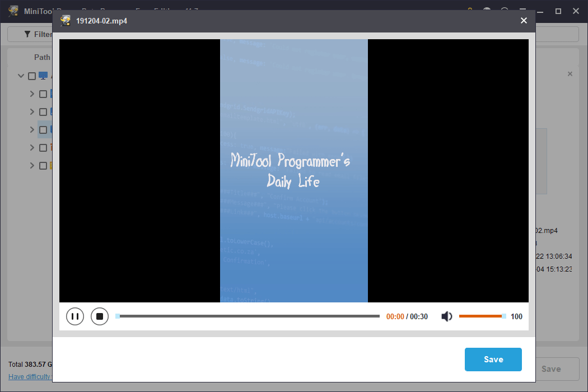588x392 pixels.
Task: Expand the fourth child tree node
Action: tap(32, 148)
